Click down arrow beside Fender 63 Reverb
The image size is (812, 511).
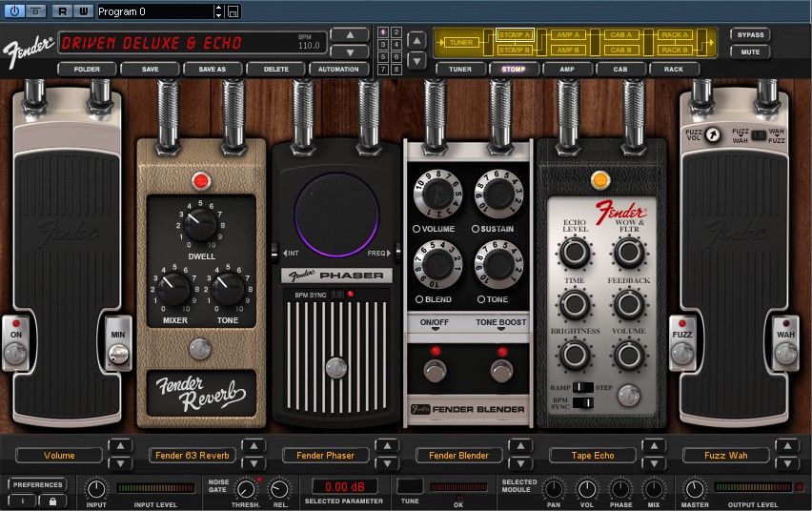pos(254,463)
